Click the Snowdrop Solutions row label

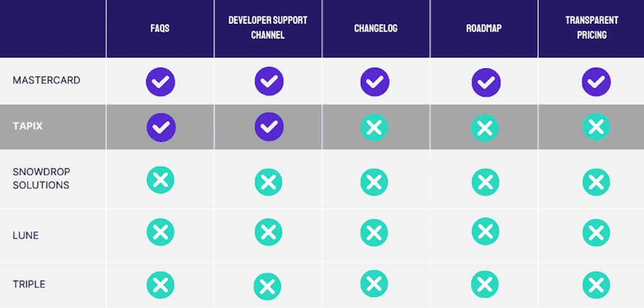pos(41,179)
